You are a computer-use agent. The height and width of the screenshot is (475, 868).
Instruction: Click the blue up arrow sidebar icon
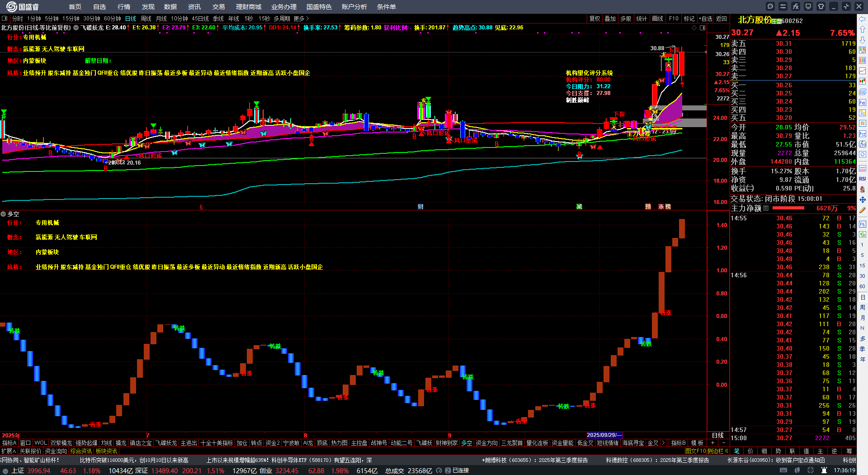(x=863, y=29)
